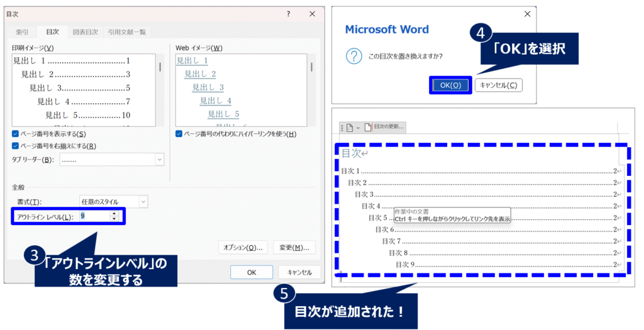Image resolution: width=644 pixels, height=330 pixels.
Task: Close the 目次 dialog
Action: (x=312, y=14)
